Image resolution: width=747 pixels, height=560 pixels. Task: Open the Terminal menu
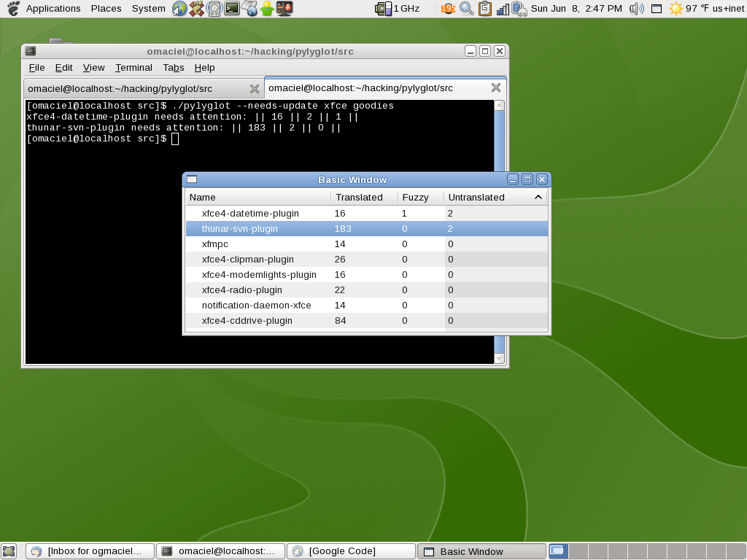tap(133, 68)
